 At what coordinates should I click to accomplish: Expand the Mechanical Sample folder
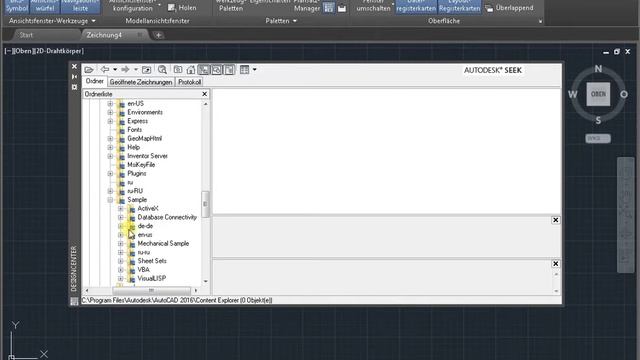point(120,244)
